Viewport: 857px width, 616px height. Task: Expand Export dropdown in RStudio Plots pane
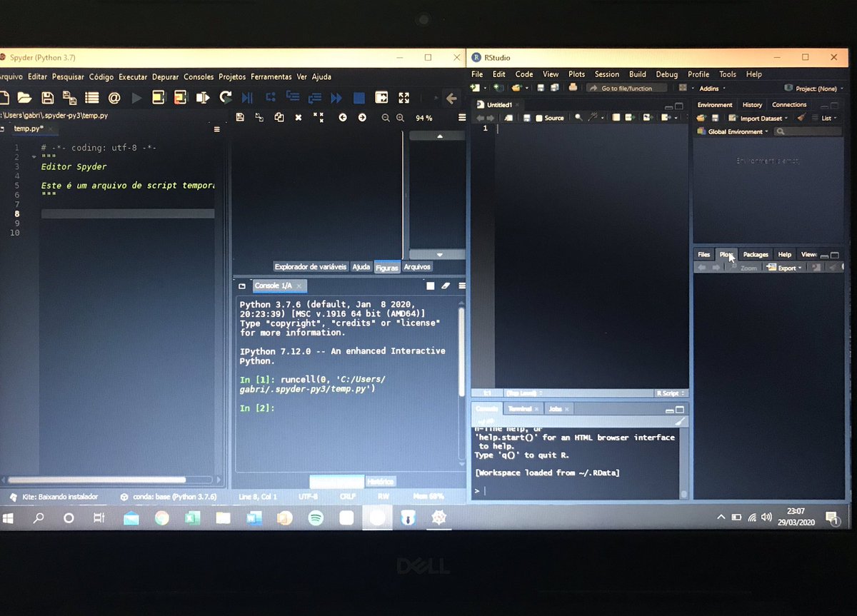coord(783,268)
